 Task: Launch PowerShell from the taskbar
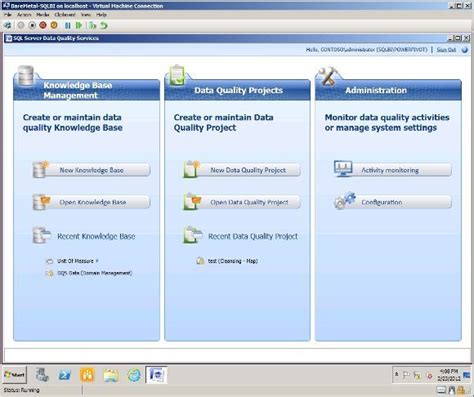click(65, 375)
